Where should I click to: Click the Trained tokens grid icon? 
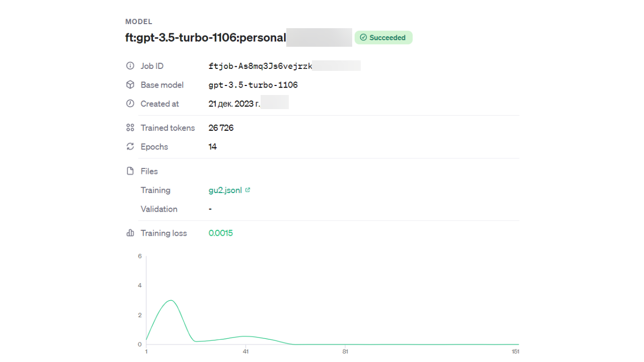(130, 128)
